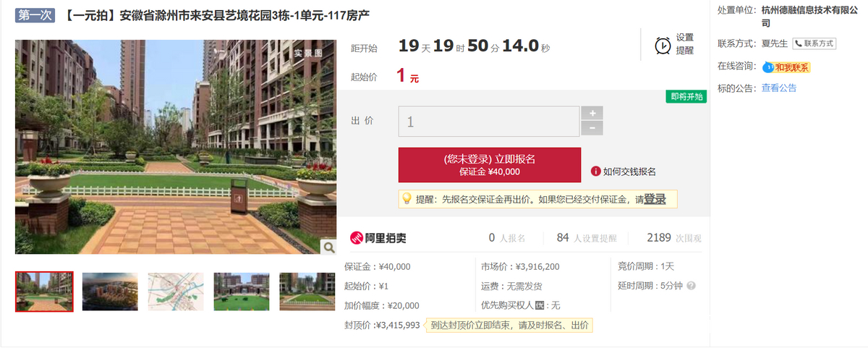Click the red info icon for payment help

pyautogui.click(x=596, y=171)
